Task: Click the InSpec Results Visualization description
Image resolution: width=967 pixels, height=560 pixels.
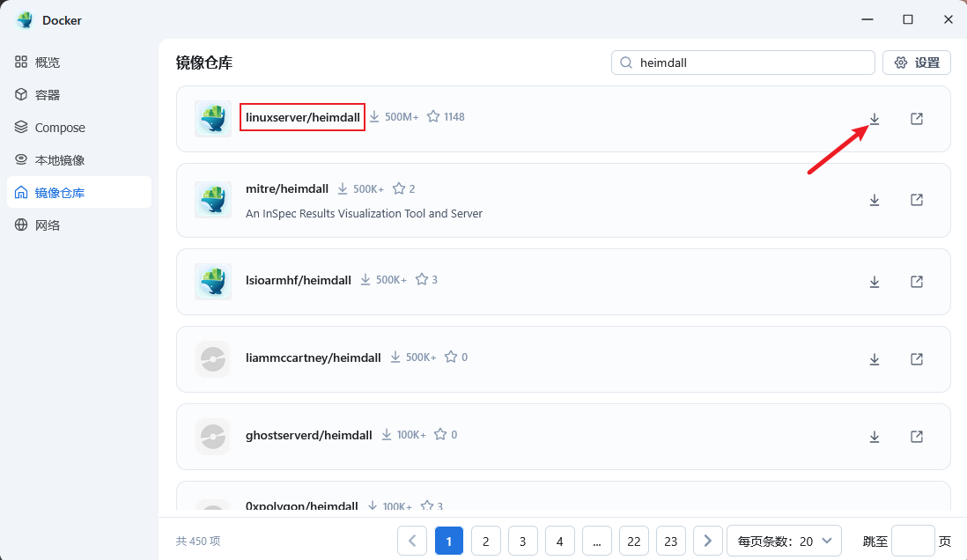Action: click(x=364, y=213)
